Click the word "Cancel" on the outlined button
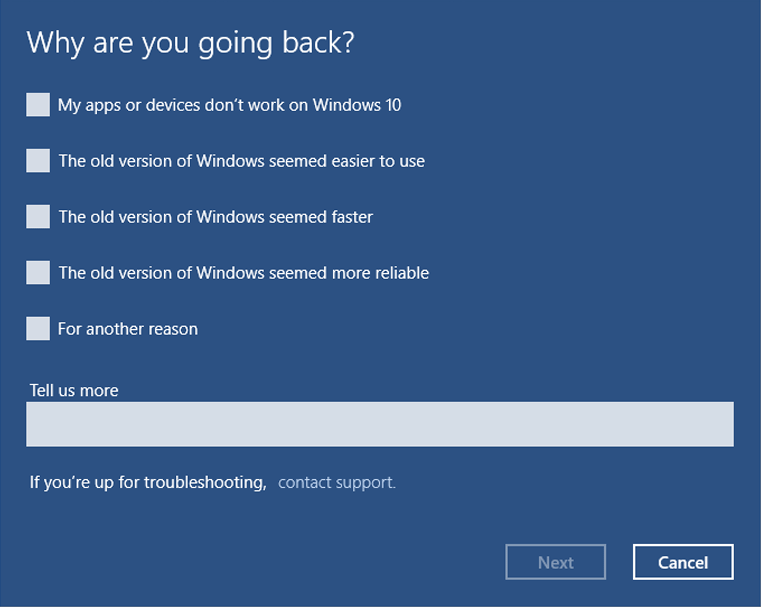The height and width of the screenshot is (607, 761). click(683, 562)
